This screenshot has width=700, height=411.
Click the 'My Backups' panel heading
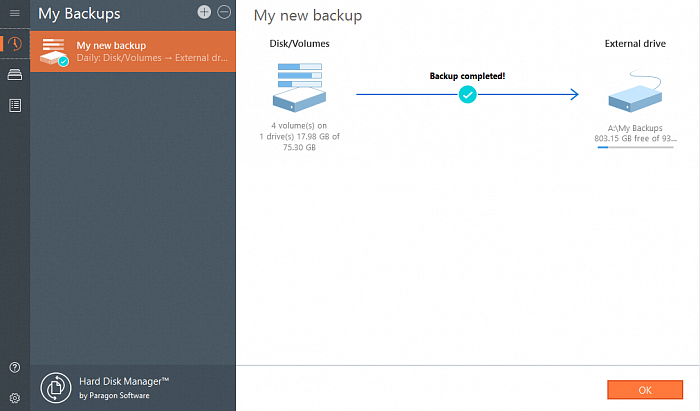pyautogui.click(x=79, y=14)
